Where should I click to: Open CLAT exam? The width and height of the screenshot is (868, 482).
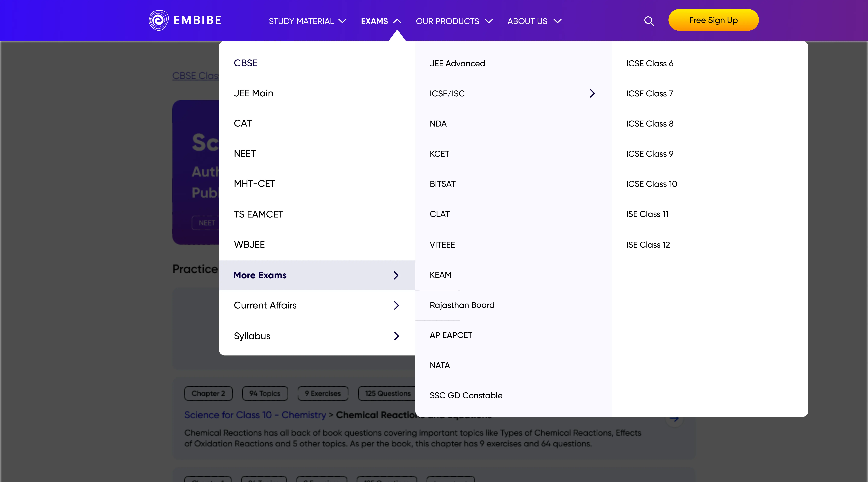[439, 214]
